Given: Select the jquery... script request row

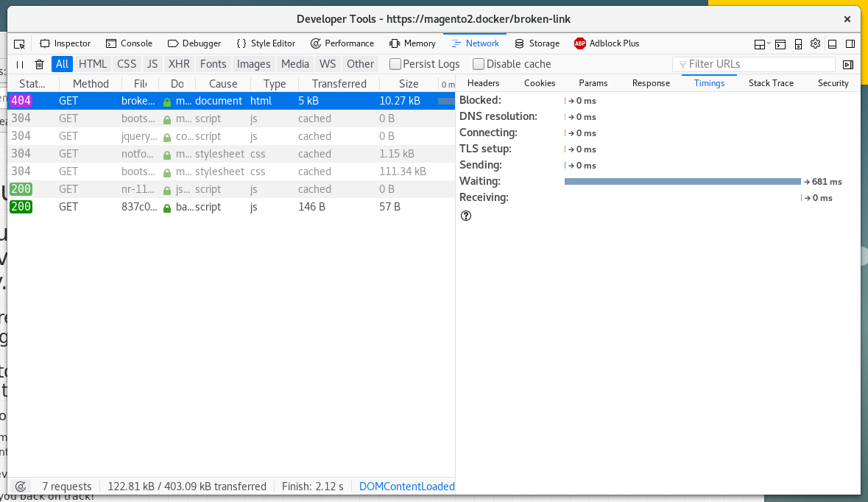Looking at the screenshot, I should click(231, 136).
